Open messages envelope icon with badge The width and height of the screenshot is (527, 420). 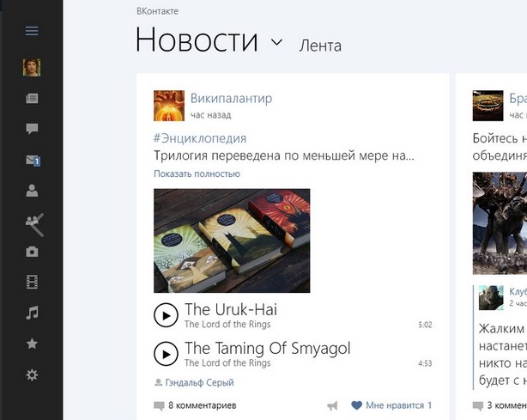[x=33, y=160]
